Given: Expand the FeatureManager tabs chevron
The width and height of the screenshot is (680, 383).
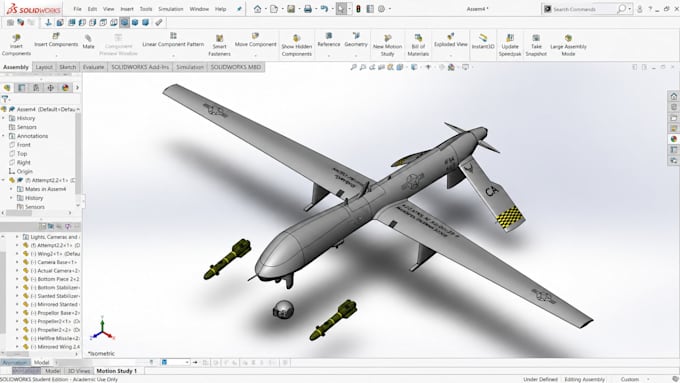Looking at the screenshot, I should point(77,88).
